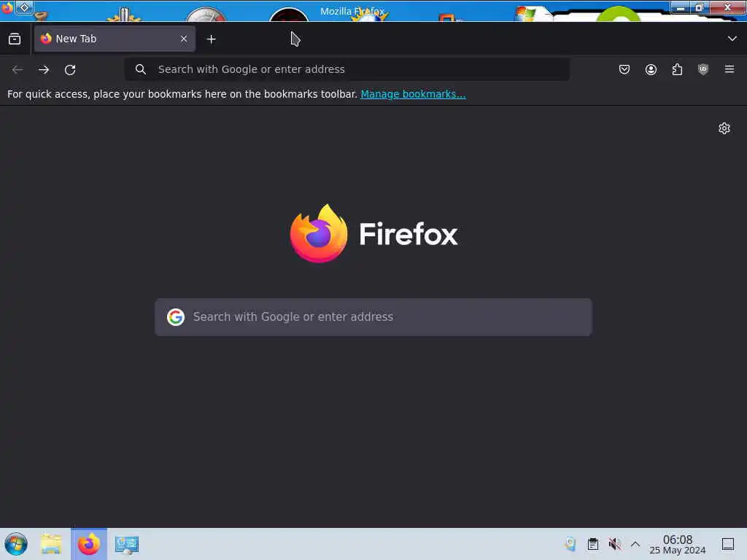Open a new tab with the plus button

[x=211, y=39]
